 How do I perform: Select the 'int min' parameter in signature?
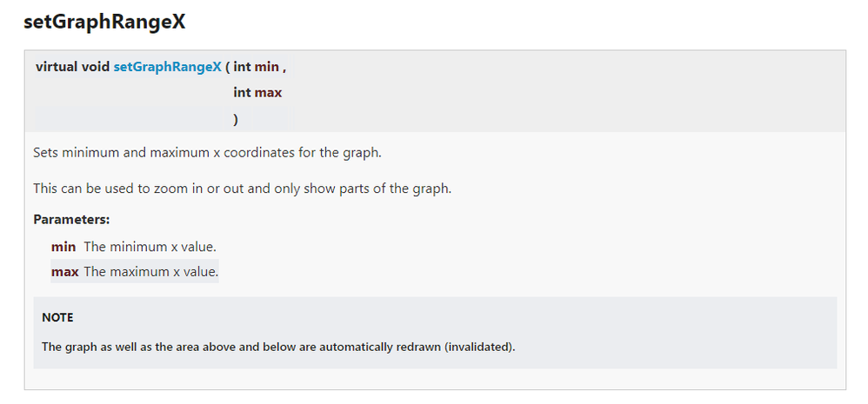[x=257, y=67]
